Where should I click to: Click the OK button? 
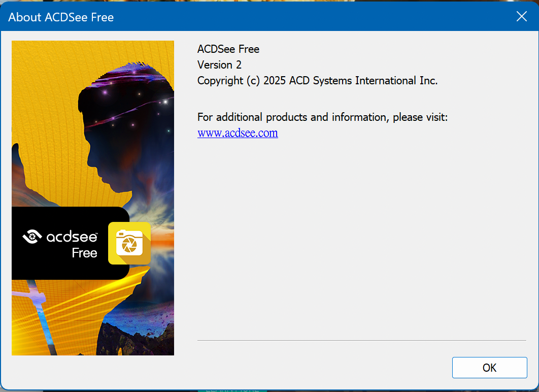(489, 368)
